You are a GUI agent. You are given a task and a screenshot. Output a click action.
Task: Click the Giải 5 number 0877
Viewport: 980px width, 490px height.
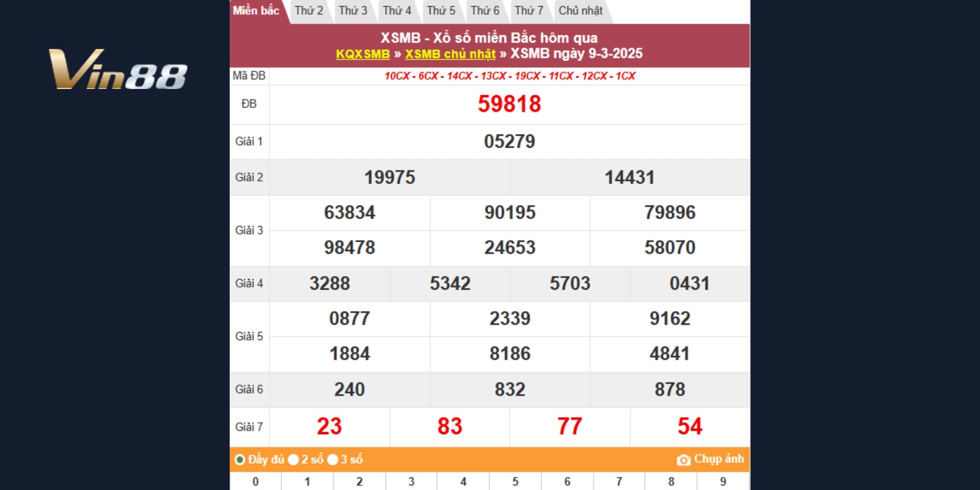350,319
